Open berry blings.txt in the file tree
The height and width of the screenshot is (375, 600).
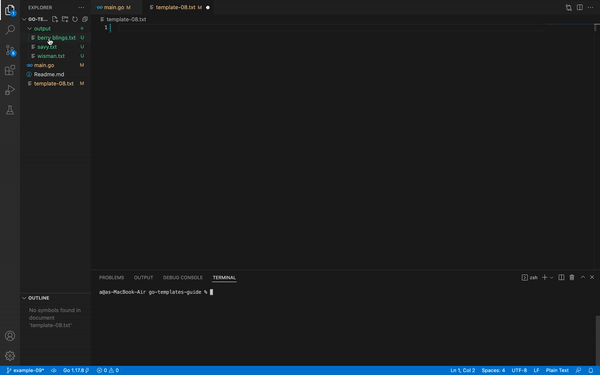(x=56, y=38)
